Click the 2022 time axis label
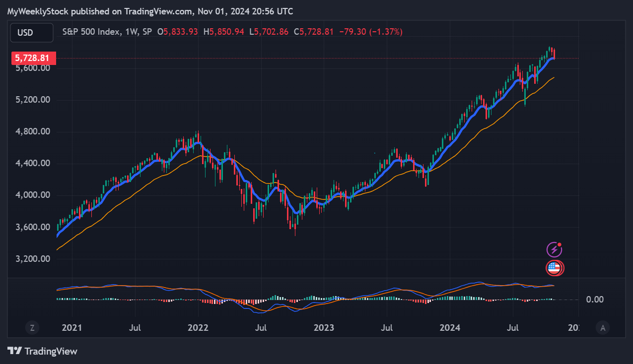 [x=198, y=328]
